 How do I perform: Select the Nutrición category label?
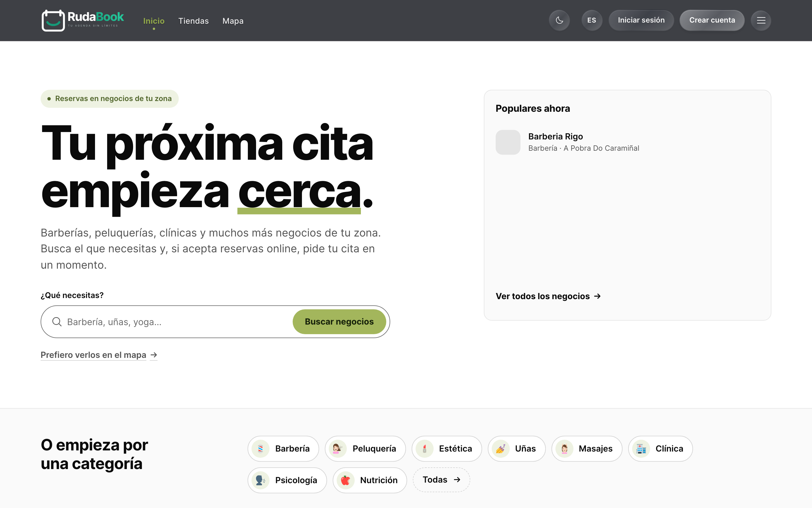(378, 480)
